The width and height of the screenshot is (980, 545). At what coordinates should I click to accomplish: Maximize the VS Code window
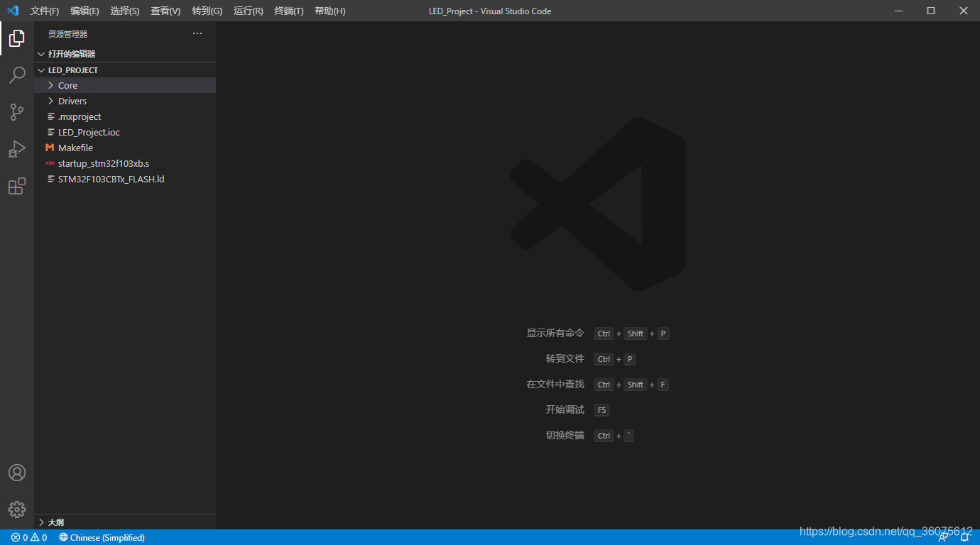click(x=931, y=11)
